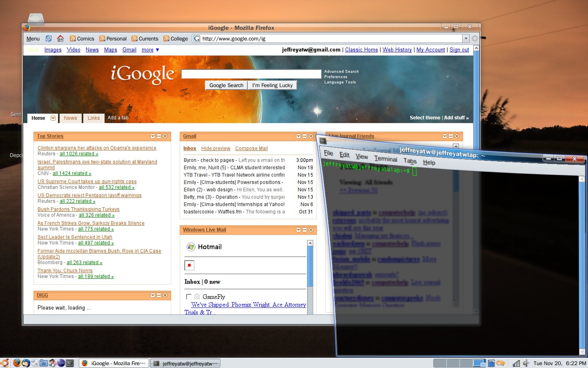Click the 'Add a tab' link
Viewport: 588px width, 368px height.
pos(118,118)
